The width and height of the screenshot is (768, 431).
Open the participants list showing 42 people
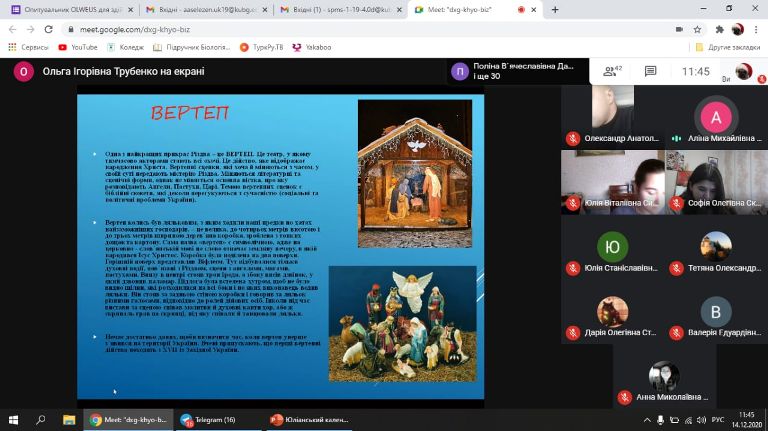[610, 71]
